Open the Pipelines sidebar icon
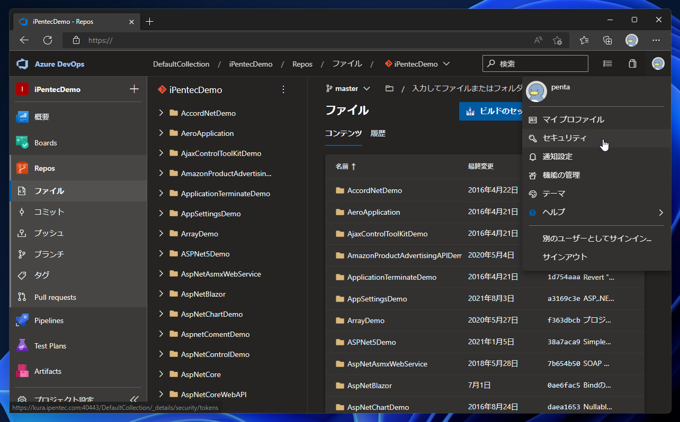 (22, 321)
